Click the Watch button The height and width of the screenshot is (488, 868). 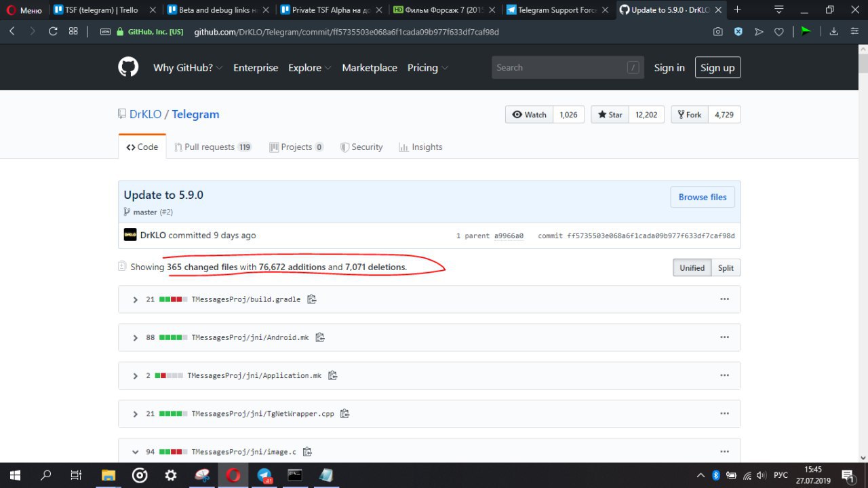pos(530,115)
